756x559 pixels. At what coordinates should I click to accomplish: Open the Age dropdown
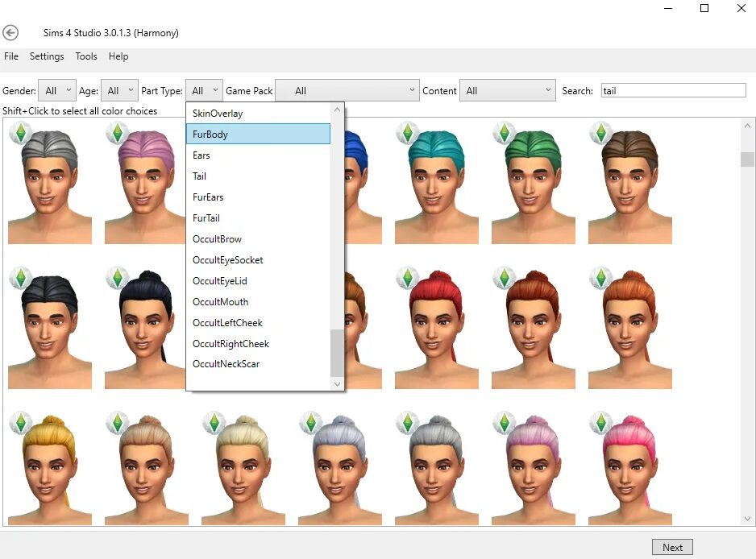[119, 90]
